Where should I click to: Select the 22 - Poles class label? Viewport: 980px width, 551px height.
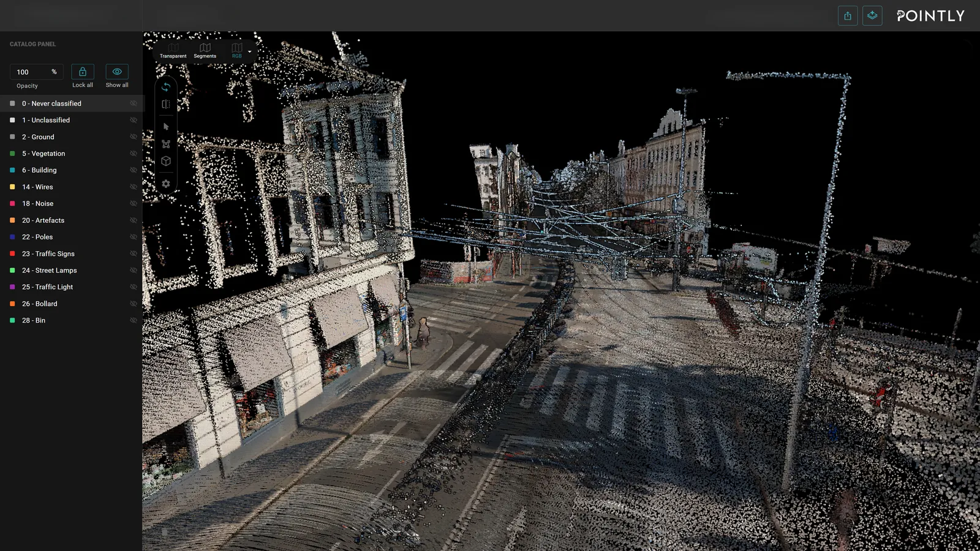[37, 237]
